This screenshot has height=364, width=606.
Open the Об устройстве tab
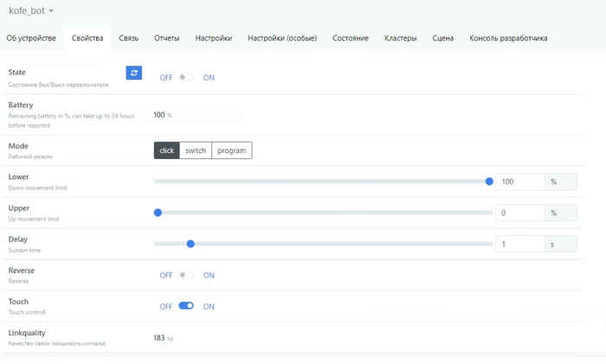click(31, 38)
